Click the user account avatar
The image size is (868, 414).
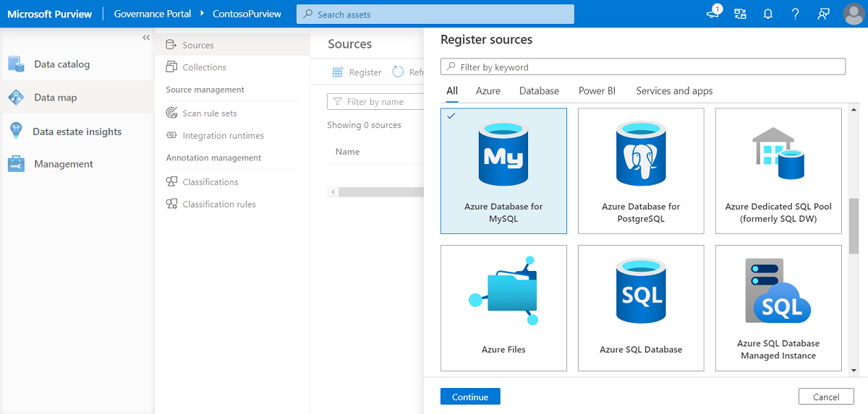(x=854, y=14)
